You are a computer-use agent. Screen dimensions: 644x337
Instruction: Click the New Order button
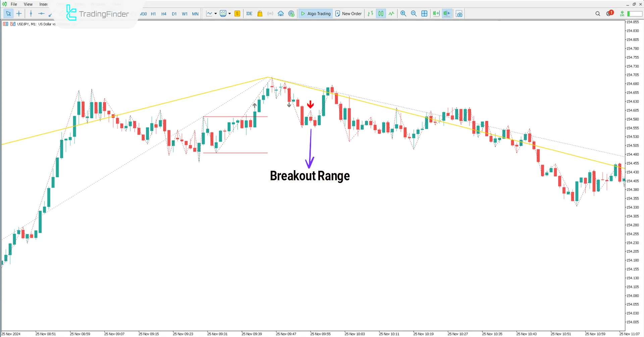tap(348, 13)
